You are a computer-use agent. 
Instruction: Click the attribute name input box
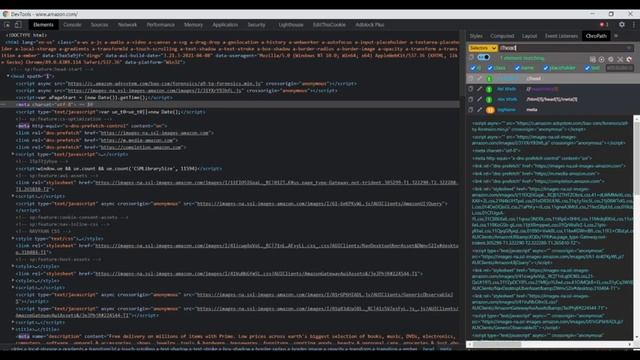click(x=620, y=68)
